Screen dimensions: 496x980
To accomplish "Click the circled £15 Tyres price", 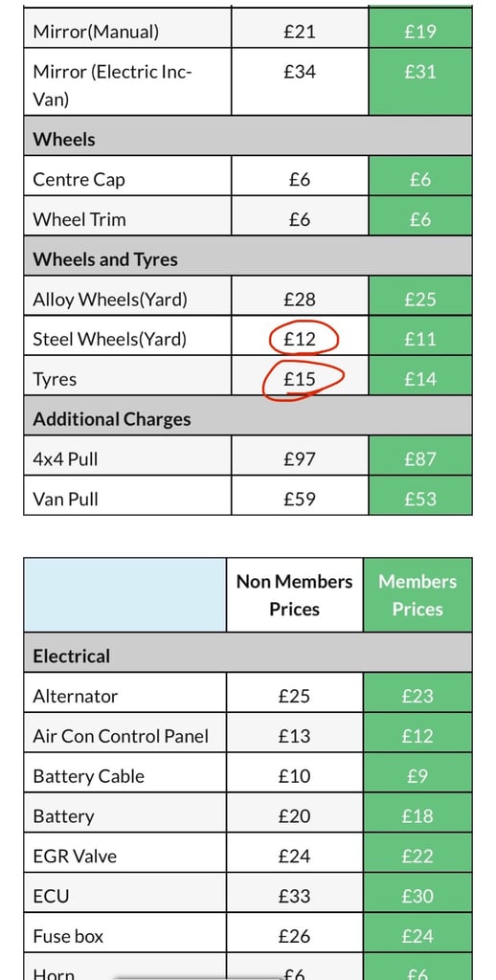I will (300, 379).
